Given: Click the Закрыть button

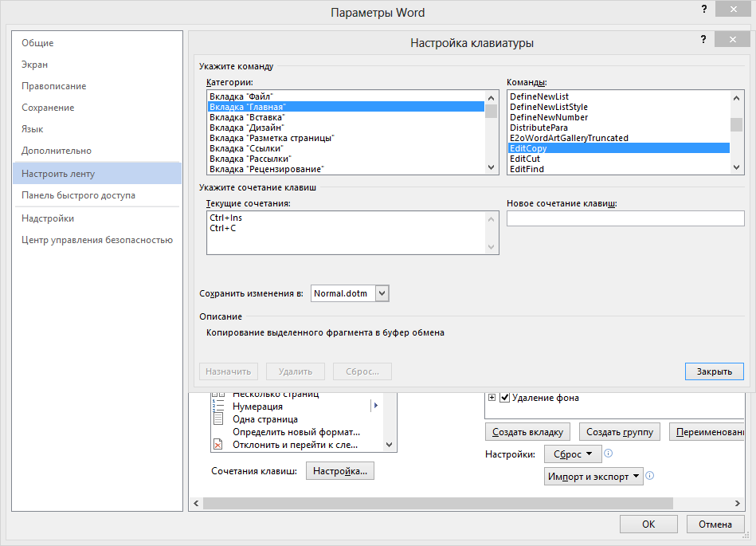Looking at the screenshot, I should 714,371.
